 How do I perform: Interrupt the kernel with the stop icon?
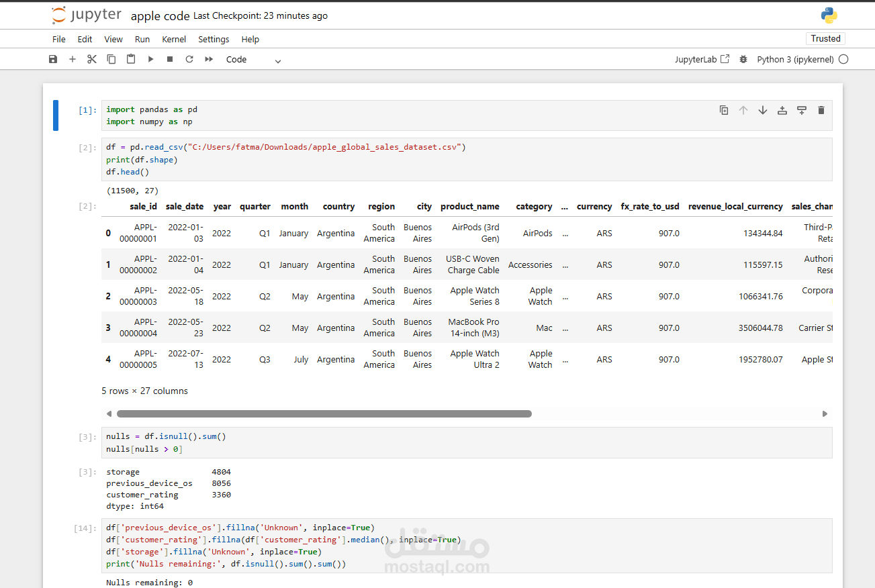170,59
